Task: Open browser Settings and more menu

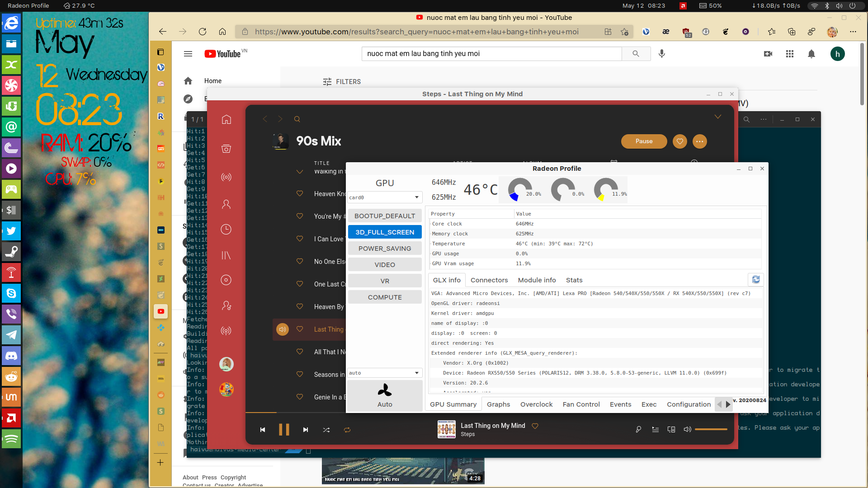Action: [853, 32]
